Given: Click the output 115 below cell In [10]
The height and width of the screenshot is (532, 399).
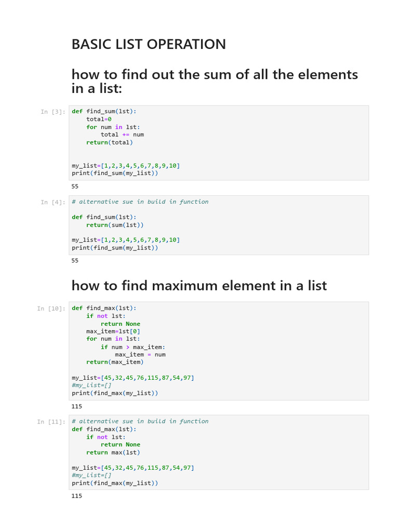Looking at the screenshot, I should click(77, 406).
